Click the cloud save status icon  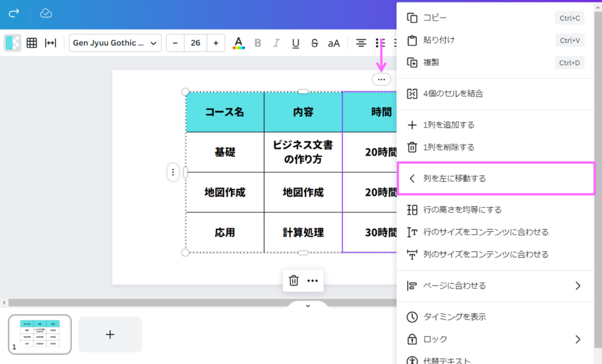click(46, 13)
